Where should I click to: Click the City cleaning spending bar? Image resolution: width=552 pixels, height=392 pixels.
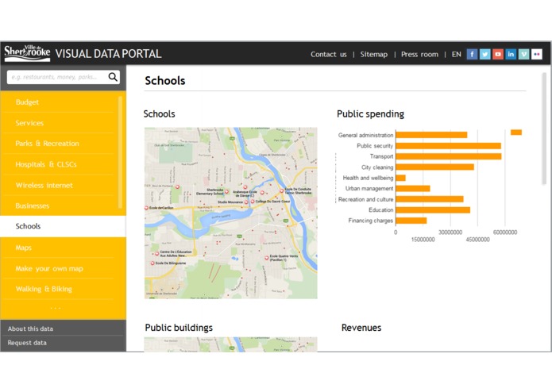coord(434,167)
